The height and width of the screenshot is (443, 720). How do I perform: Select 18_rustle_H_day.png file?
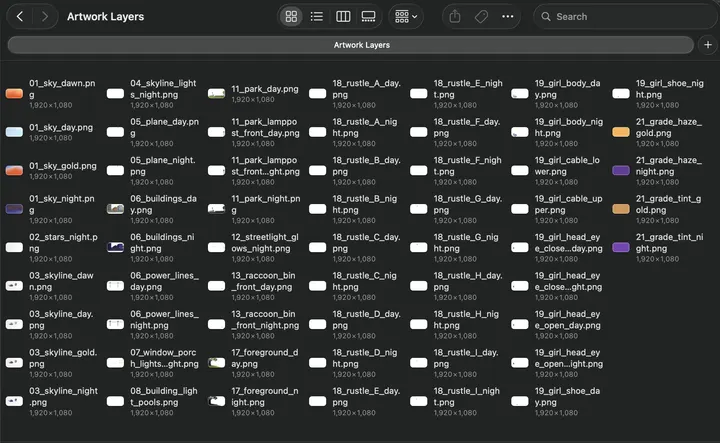(456, 286)
